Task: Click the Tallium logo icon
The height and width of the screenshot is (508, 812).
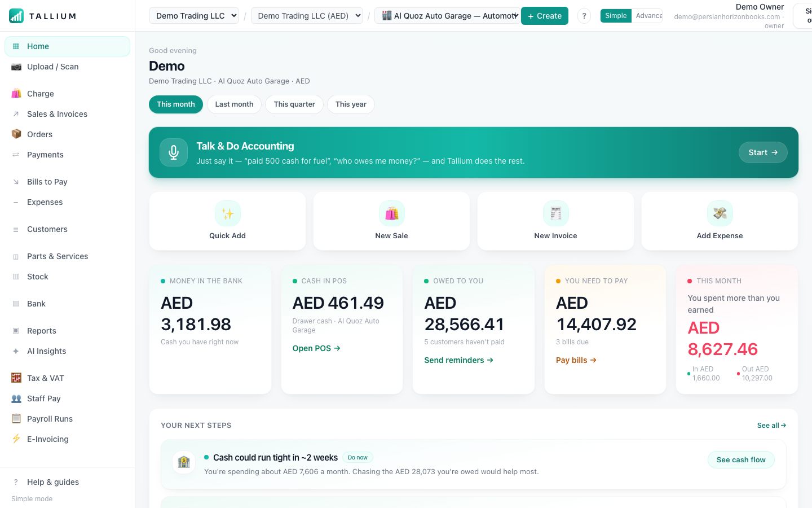Action: [x=16, y=16]
